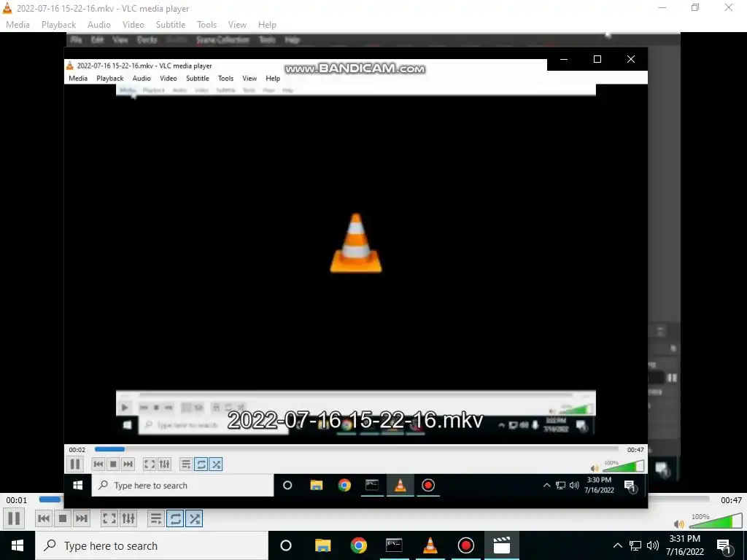Open Cortana circle on the bottom taskbar
Image resolution: width=747 pixels, height=560 pixels.
coord(286,545)
